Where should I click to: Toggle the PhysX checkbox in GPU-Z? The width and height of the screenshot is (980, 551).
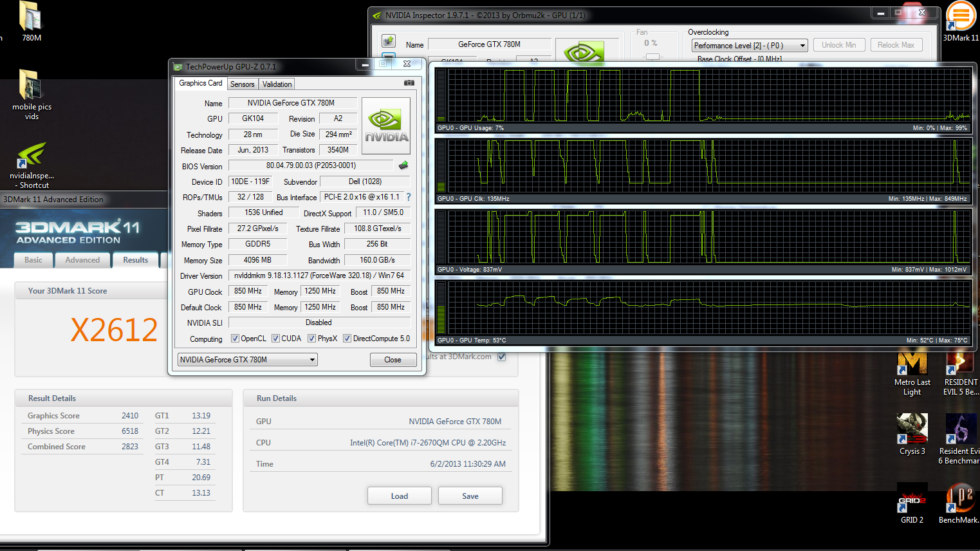coord(311,339)
